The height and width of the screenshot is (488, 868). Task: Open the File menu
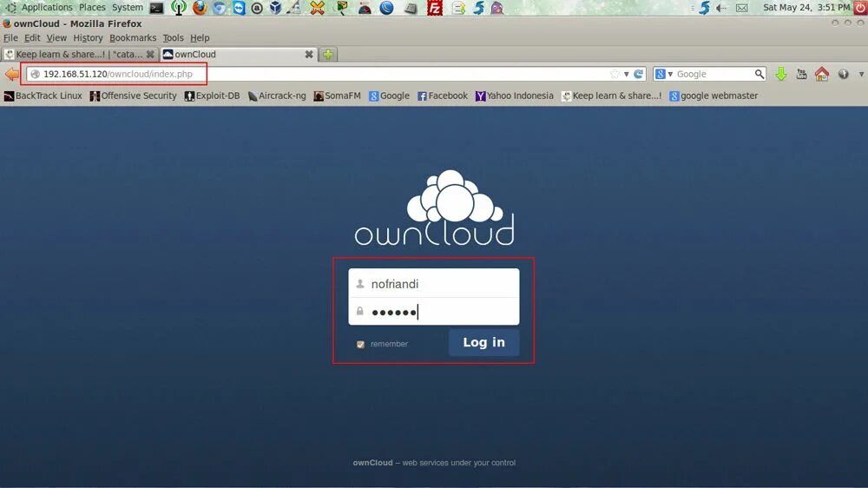point(10,37)
